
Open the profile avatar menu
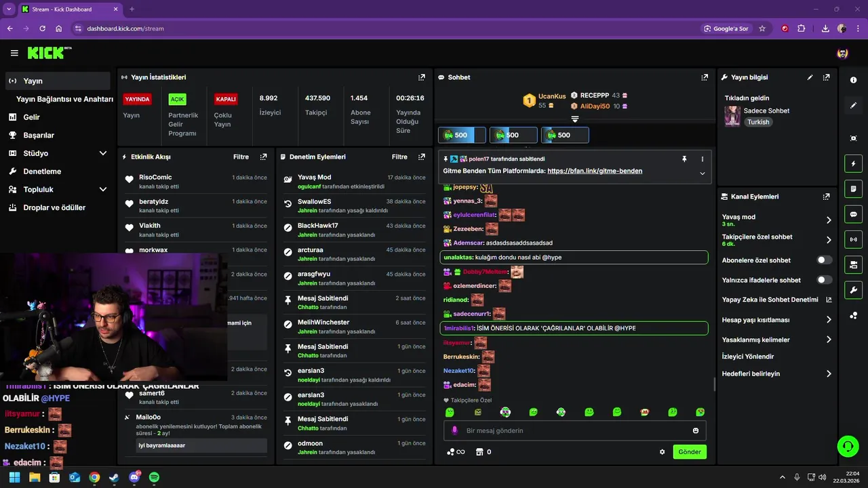(x=842, y=53)
